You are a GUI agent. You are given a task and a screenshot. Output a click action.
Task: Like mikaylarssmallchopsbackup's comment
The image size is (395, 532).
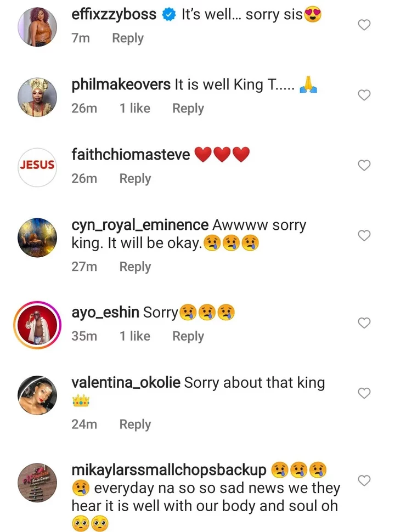point(364,480)
